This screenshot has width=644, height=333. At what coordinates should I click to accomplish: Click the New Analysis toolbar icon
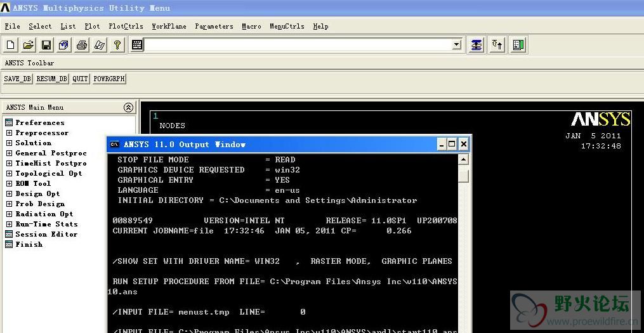(x=11, y=45)
